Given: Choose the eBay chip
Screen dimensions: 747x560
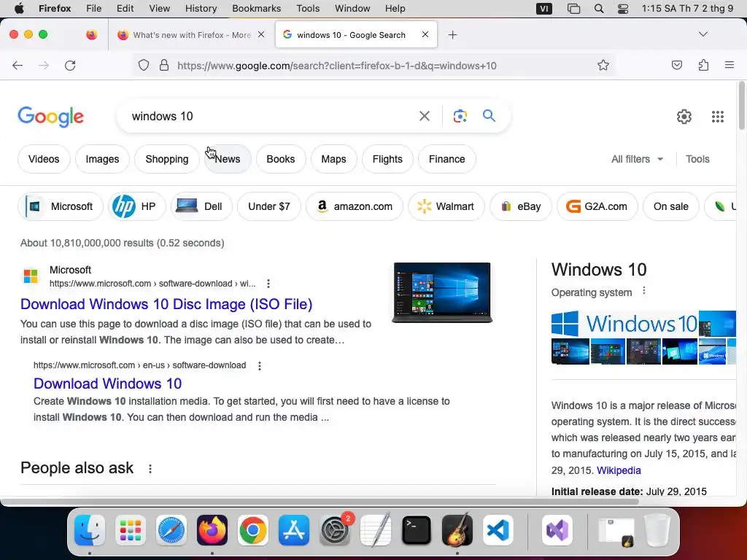Looking at the screenshot, I should click(521, 206).
